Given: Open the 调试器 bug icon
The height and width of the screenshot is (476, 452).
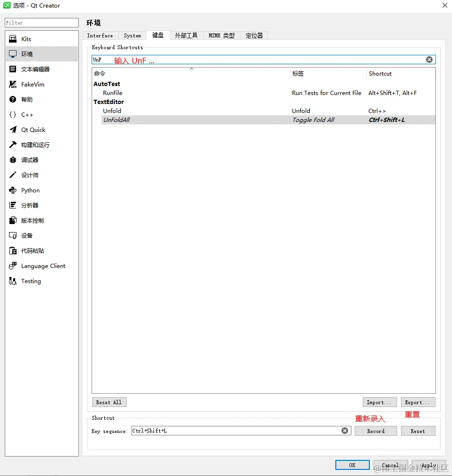Looking at the screenshot, I should click(13, 160).
